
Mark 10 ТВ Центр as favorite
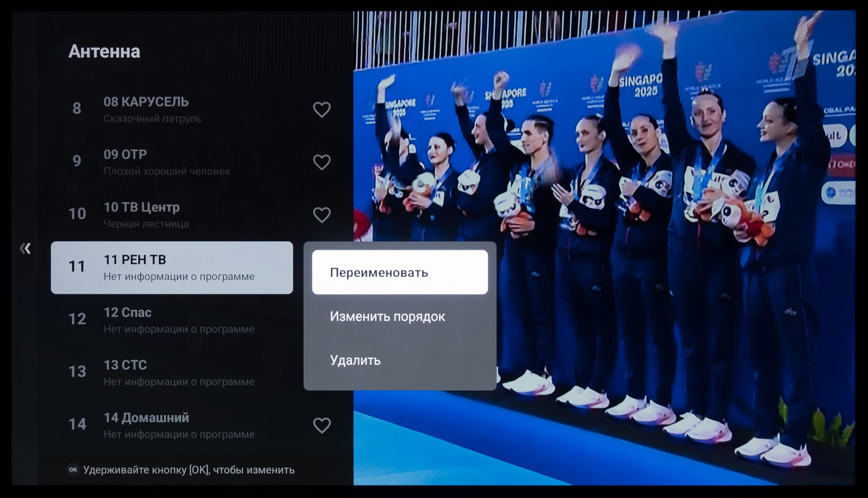point(322,215)
